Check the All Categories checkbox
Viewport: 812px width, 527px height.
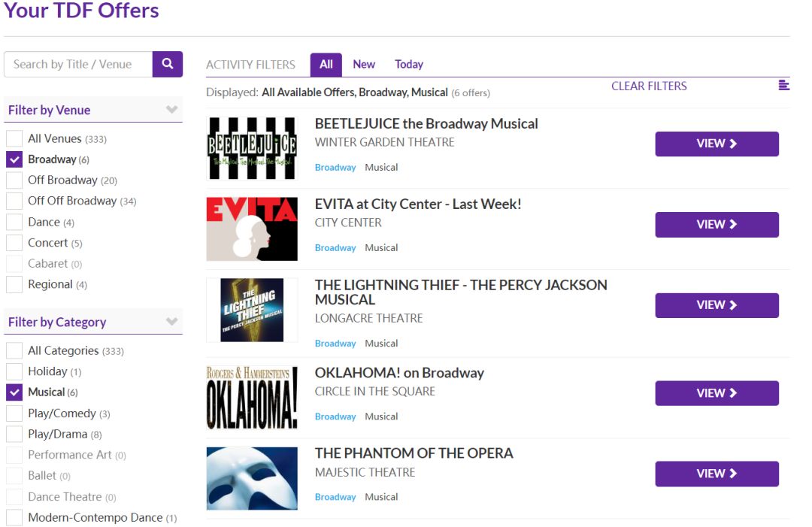pos(14,350)
